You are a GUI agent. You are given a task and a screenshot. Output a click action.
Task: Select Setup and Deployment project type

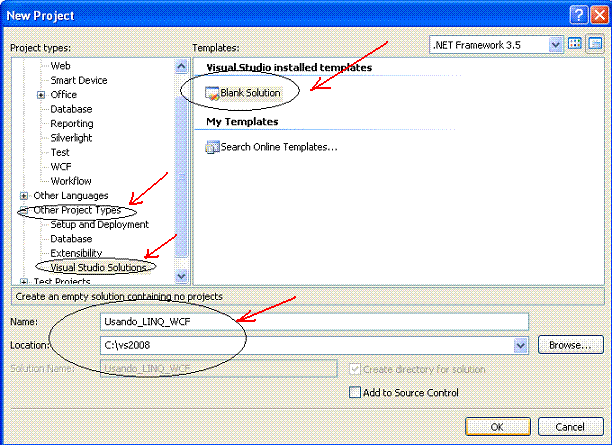pos(99,225)
